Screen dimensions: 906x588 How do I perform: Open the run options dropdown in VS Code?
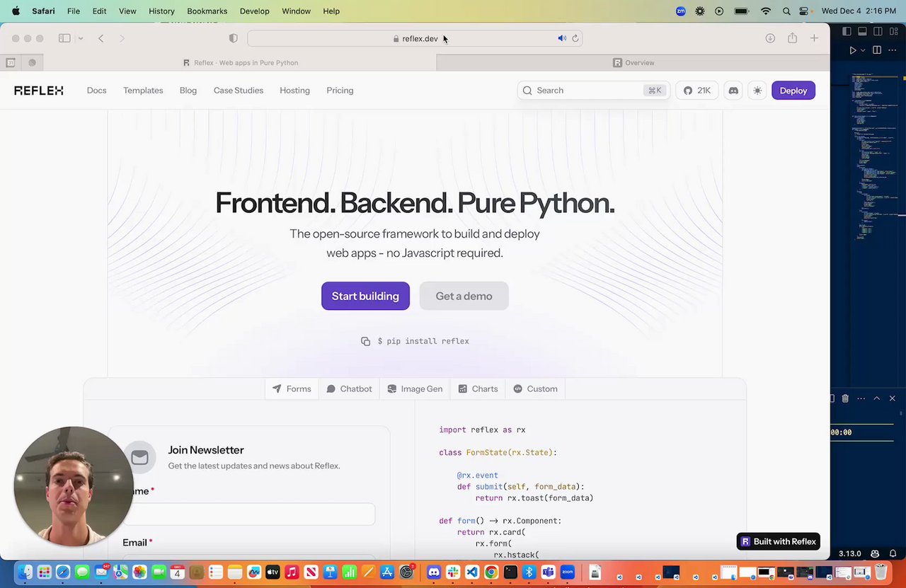(862, 50)
